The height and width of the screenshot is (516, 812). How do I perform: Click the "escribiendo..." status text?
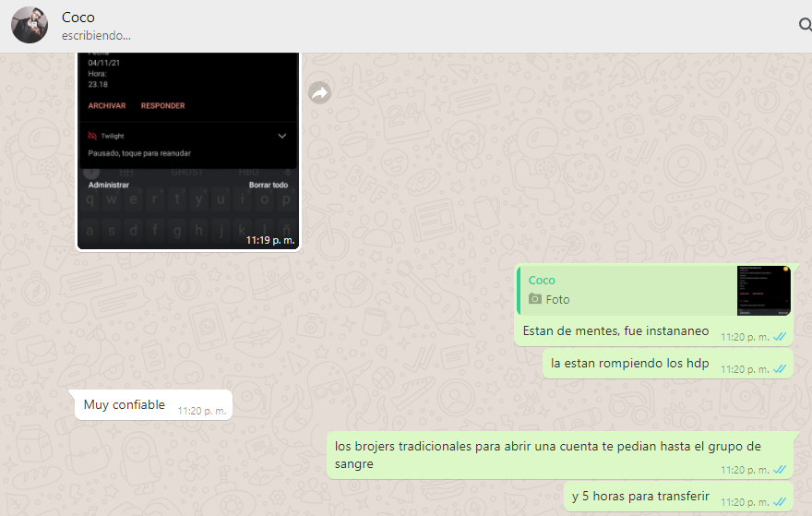tap(96, 36)
